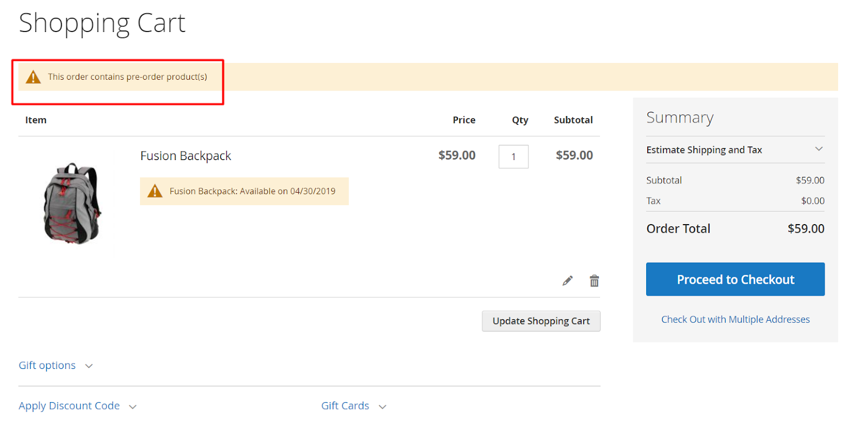Click the Gift Cards label text
Screen dimensions: 868x433
[x=345, y=406]
